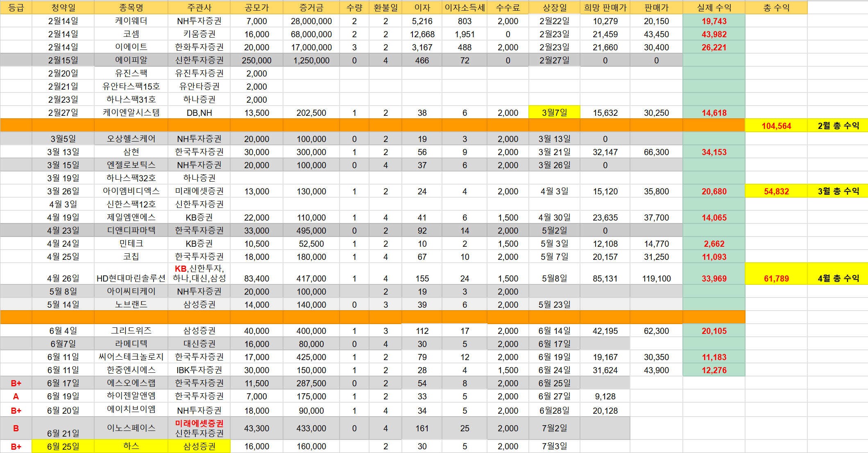Click the 에스오에스랩 cell
The height and width of the screenshot is (453, 868).
pyautogui.click(x=131, y=383)
